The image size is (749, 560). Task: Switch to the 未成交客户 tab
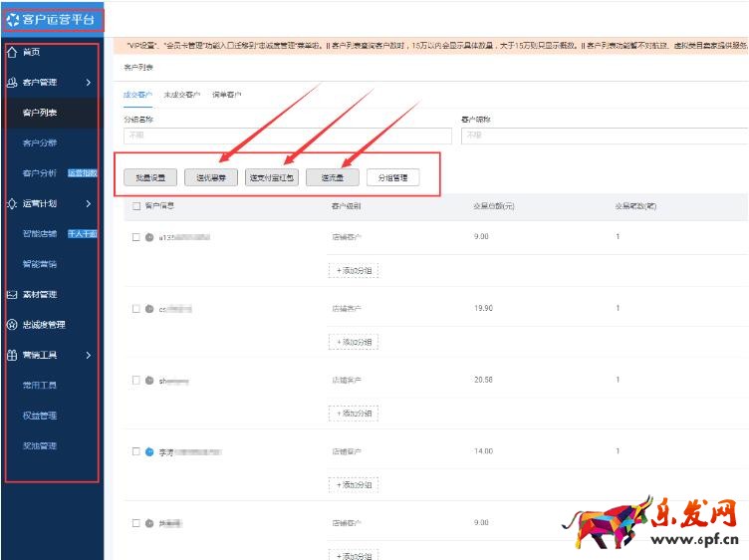[x=182, y=95]
